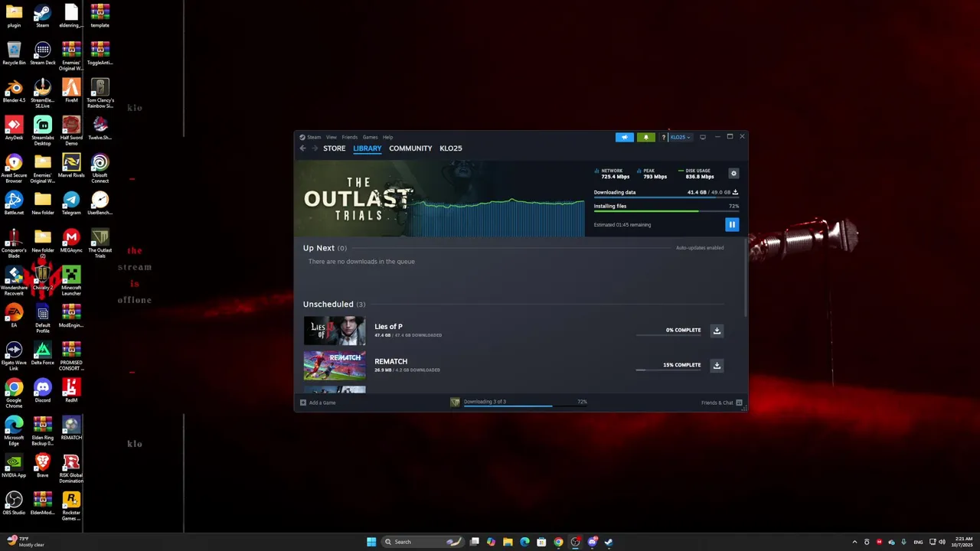
Task: Select the Marvel Rivals desktop icon
Action: [71, 166]
